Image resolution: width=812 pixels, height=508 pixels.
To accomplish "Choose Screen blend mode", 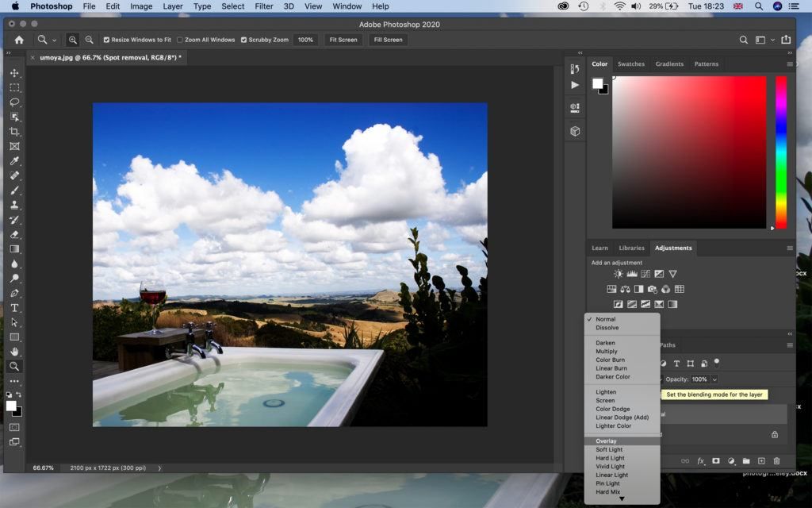I will click(622, 401).
